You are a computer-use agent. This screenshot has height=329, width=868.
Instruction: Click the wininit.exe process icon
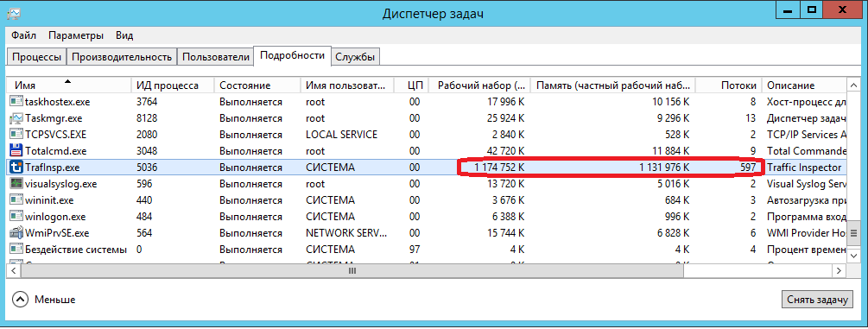[x=16, y=200]
